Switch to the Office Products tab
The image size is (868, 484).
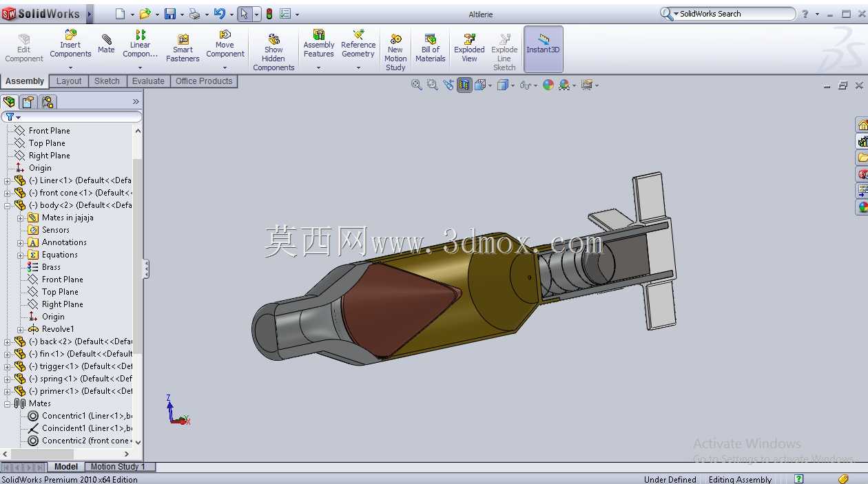tap(204, 81)
